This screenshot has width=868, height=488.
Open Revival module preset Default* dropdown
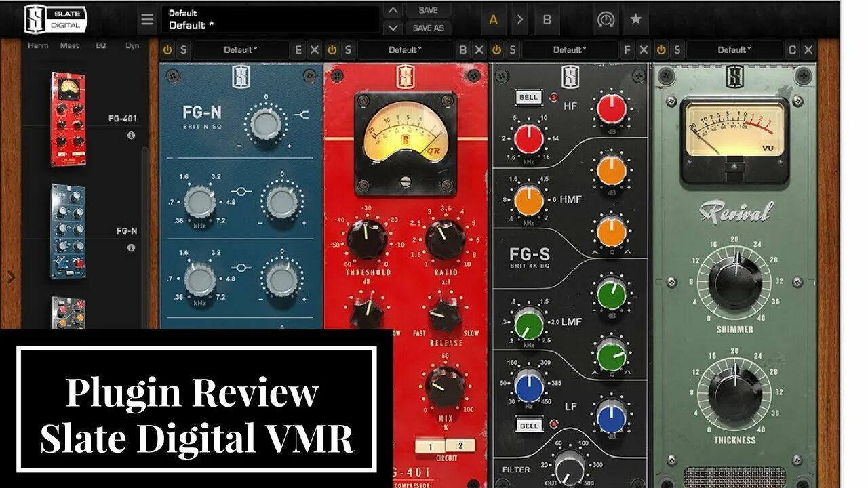[x=734, y=49]
